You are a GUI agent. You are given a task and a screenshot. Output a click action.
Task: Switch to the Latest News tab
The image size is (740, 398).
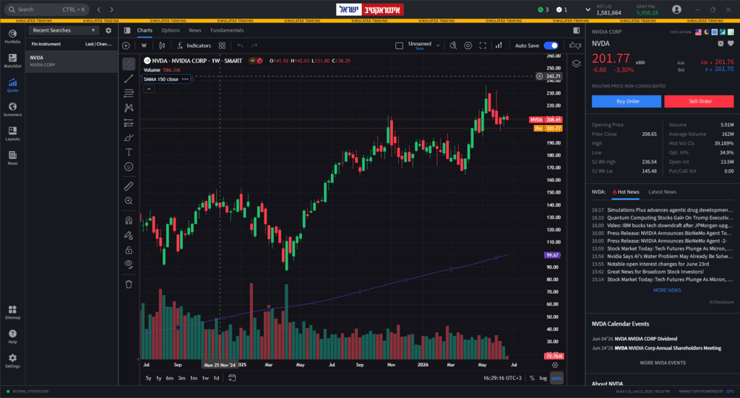(662, 192)
